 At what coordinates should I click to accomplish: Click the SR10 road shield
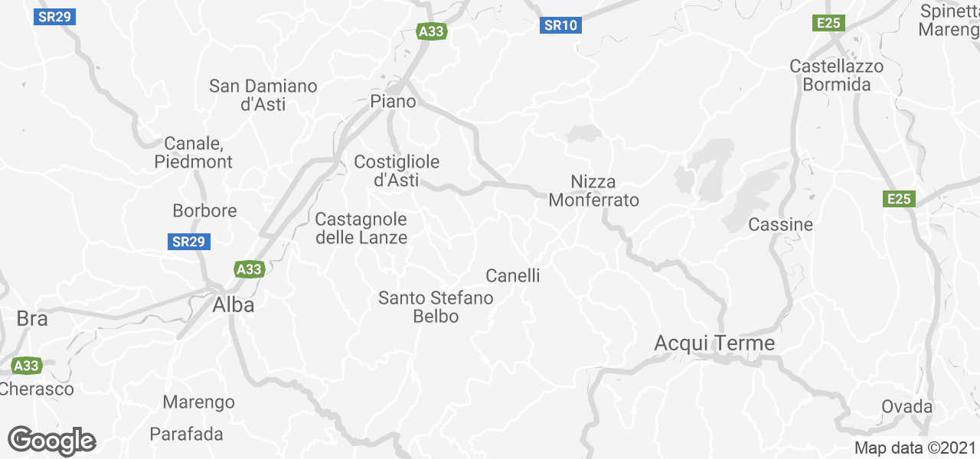click(560, 25)
